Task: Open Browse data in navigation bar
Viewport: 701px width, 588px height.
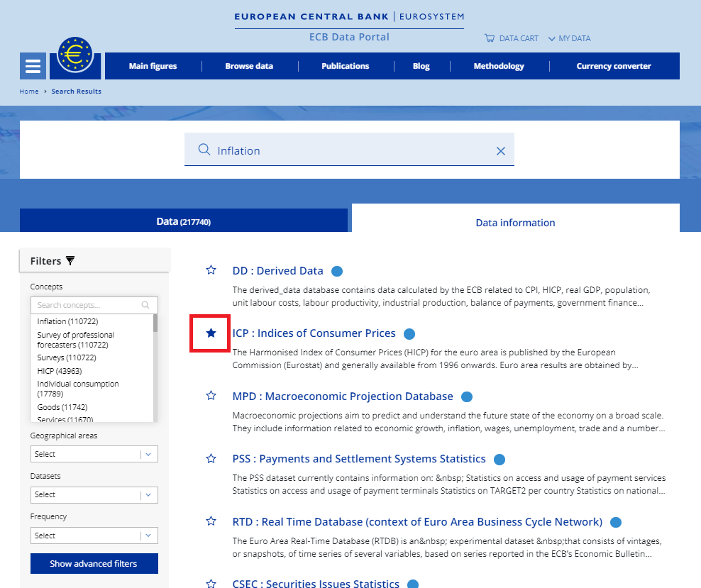Action: (249, 66)
